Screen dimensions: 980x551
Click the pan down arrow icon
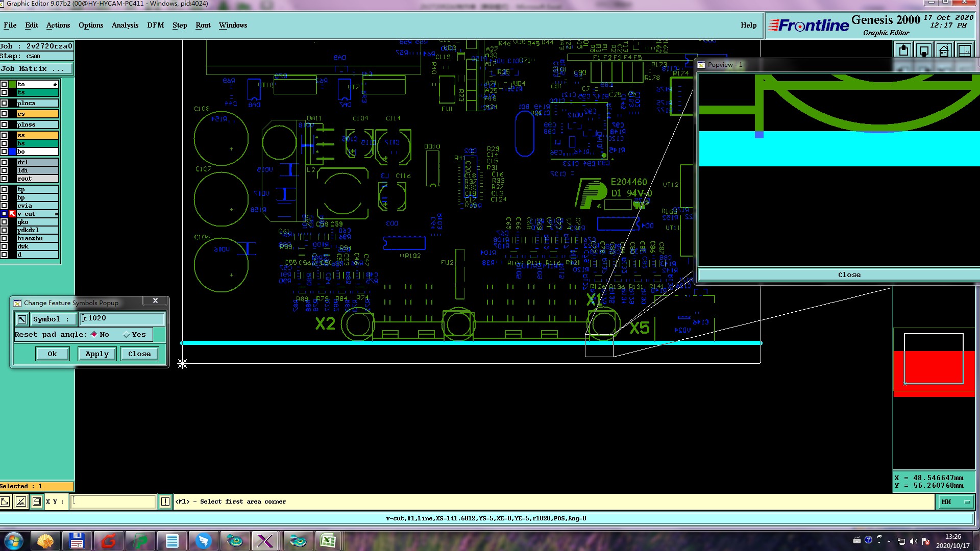point(924,51)
